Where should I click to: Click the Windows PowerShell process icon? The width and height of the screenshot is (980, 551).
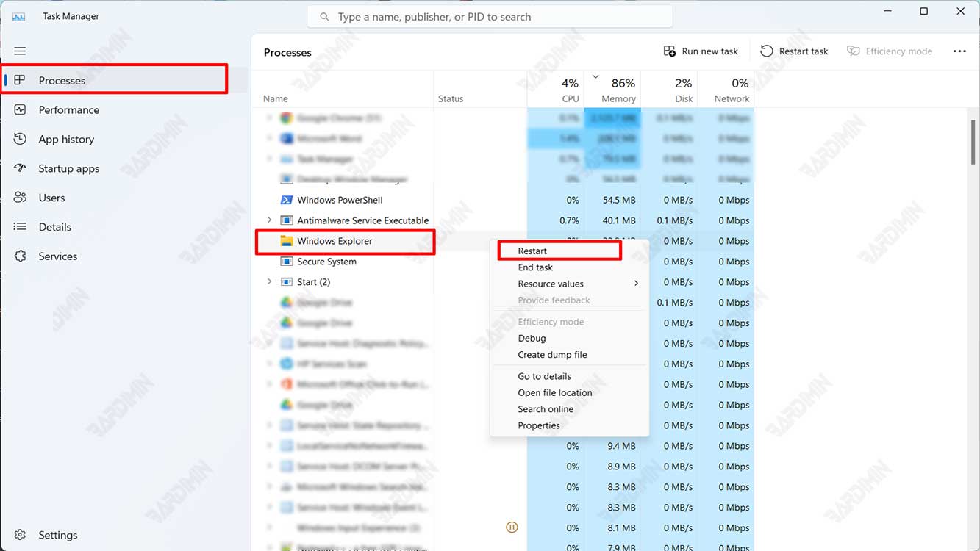287,200
